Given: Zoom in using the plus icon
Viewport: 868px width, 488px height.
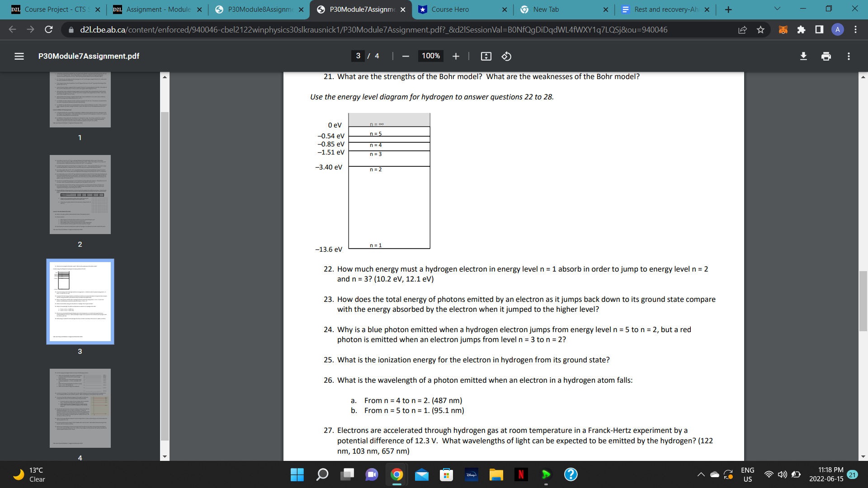Looking at the screenshot, I should click(x=456, y=56).
